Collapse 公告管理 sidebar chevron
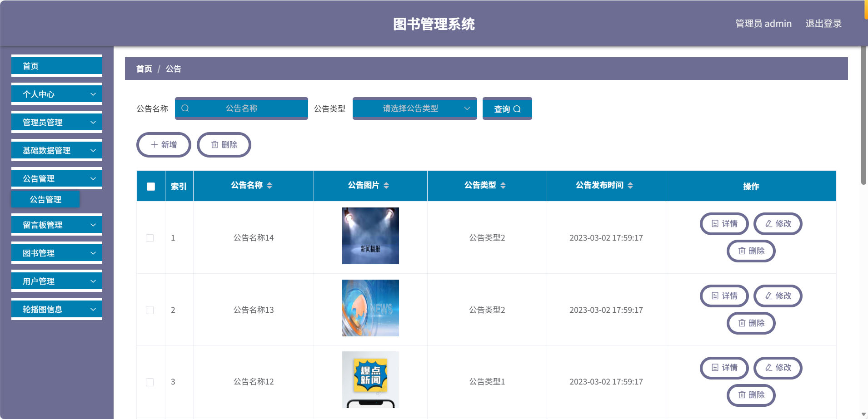Viewport: 868px width, 419px height. point(93,179)
